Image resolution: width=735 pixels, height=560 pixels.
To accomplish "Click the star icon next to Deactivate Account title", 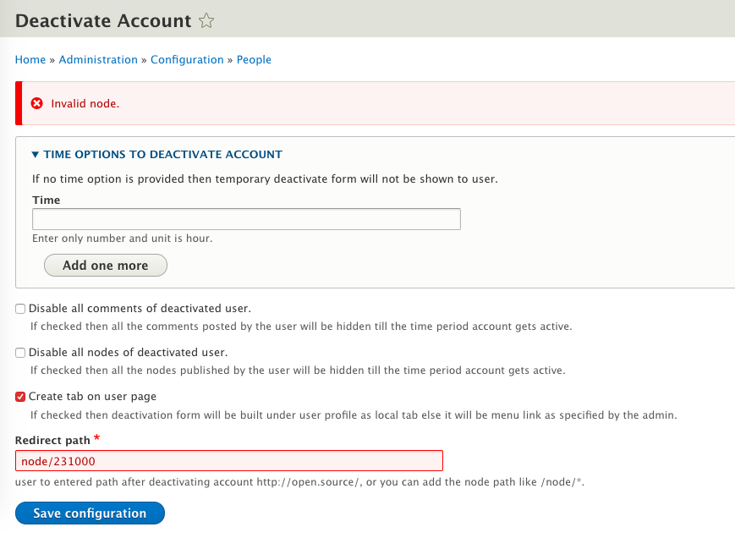I will point(206,20).
